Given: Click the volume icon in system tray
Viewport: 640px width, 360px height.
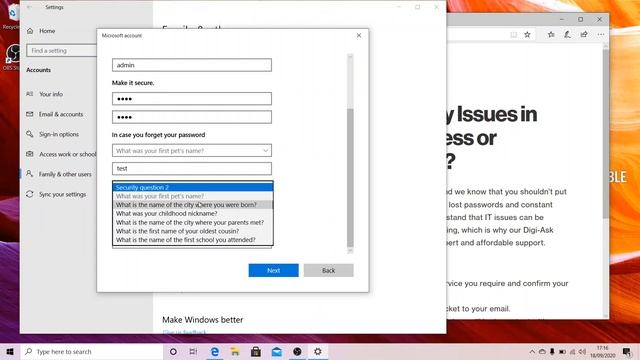Looking at the screenshot, I should pos(582,351).
